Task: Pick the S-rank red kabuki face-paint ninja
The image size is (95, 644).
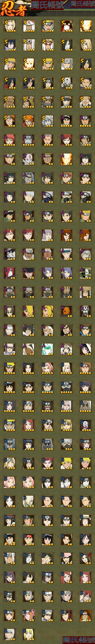Action: 47,45
